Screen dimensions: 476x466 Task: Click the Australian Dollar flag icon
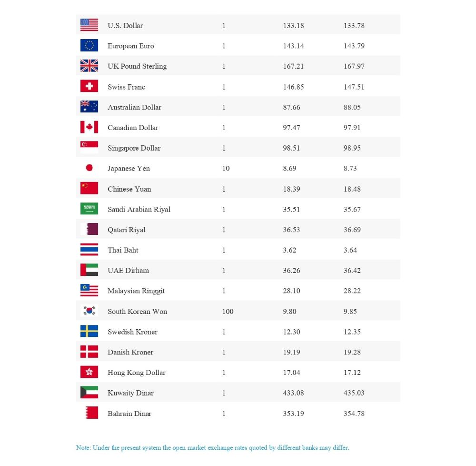(x=89, y=107)
